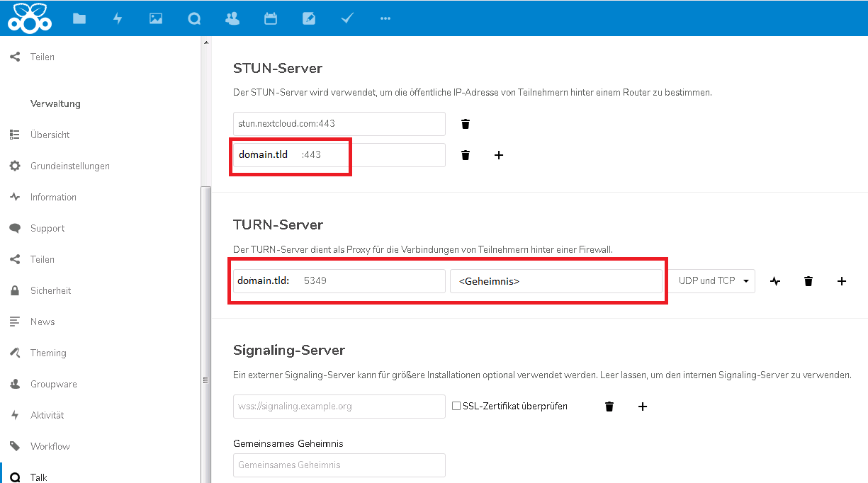
Task: Enable SSL-Zertifikat überprüfen checkbox
Action: 457,407
